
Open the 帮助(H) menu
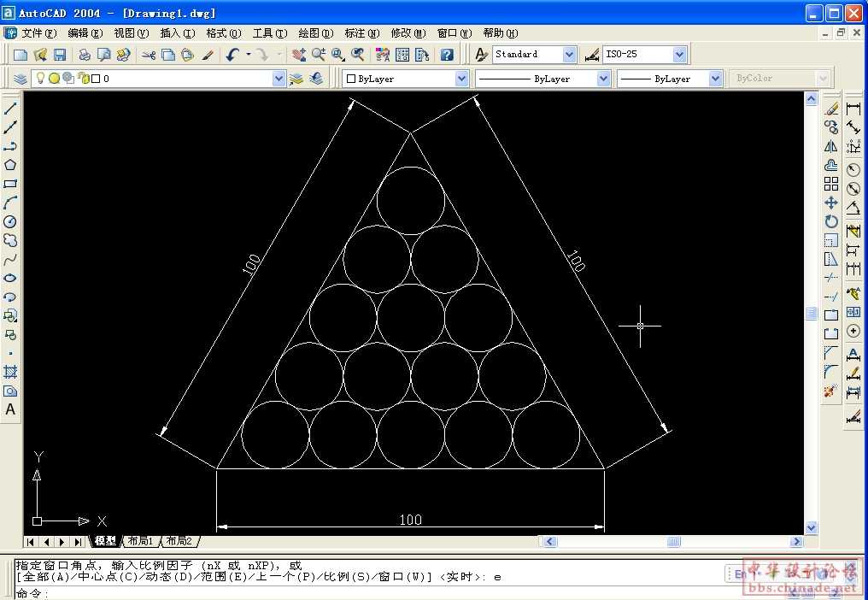(x=501, y=33)
